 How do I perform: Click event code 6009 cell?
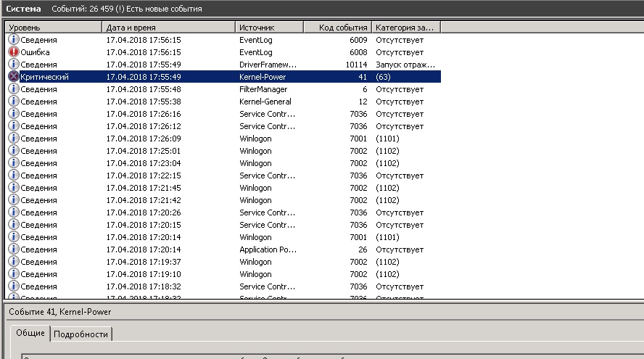[x=358, y=40]
